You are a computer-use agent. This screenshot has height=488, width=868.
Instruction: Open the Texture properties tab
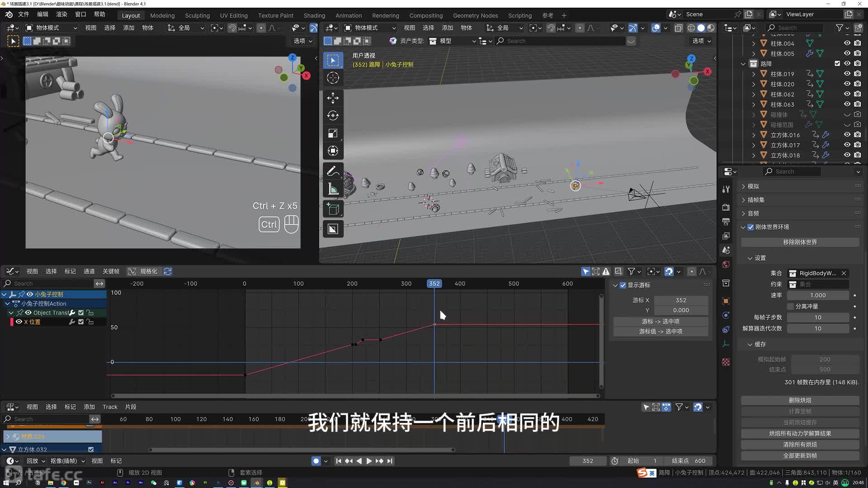point(726,362)
